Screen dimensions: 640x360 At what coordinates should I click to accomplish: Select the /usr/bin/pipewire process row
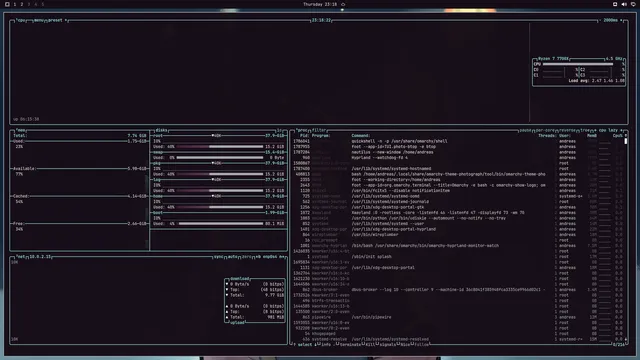coord(457,317)
